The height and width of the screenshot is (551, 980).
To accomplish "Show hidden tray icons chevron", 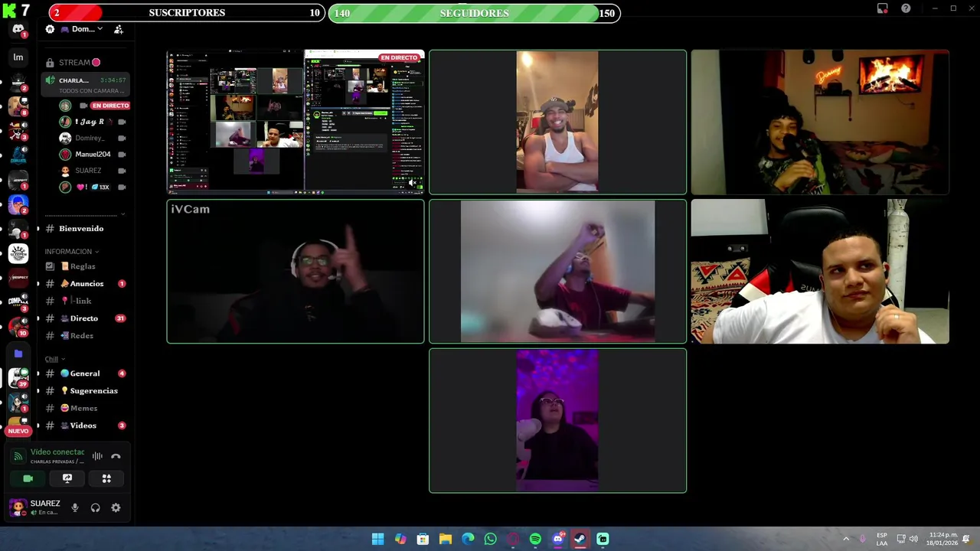I will tap(846, 539).
